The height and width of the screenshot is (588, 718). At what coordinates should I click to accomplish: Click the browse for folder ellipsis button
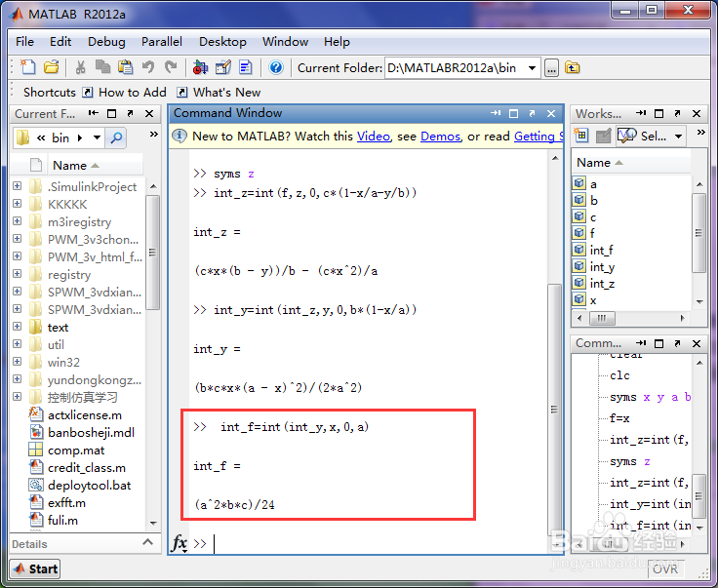[551, 68]
